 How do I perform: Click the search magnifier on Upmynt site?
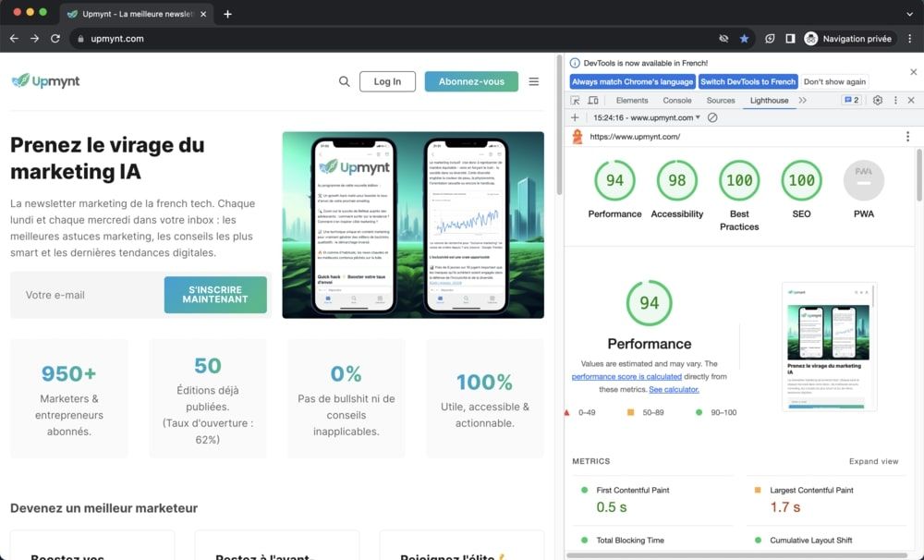pyautogui.click(x=344, y=81)
